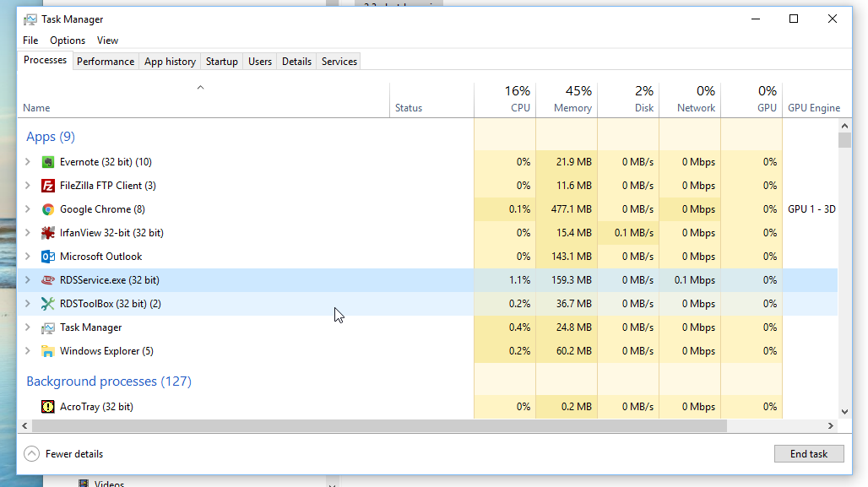868x487 pixels.
Task: Click the Microsoft Outlook icon
Action: pyautogui.click(x=48, y=257)
